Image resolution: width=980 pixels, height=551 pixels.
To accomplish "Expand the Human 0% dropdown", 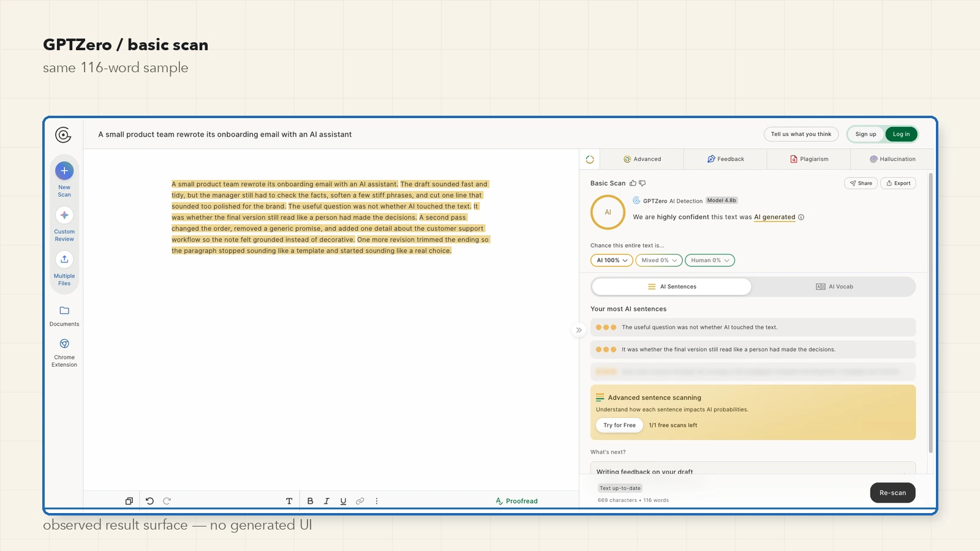I will coord(710,260).
